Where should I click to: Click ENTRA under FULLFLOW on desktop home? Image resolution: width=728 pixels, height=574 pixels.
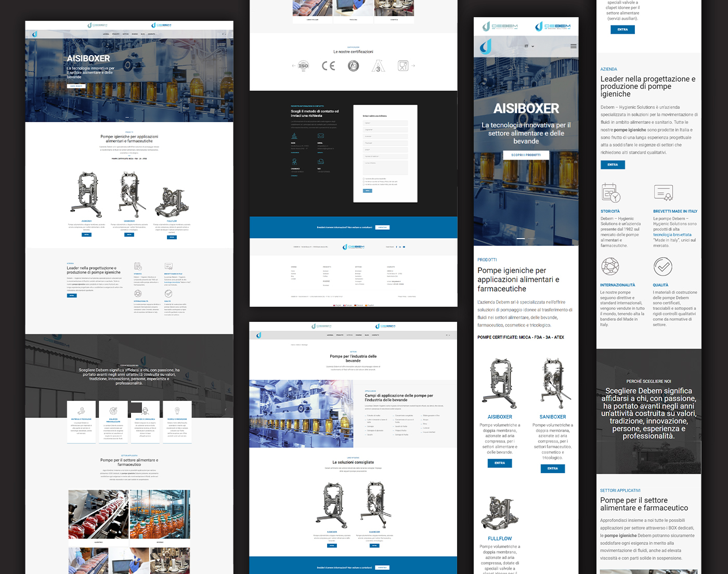pos(172,237)
